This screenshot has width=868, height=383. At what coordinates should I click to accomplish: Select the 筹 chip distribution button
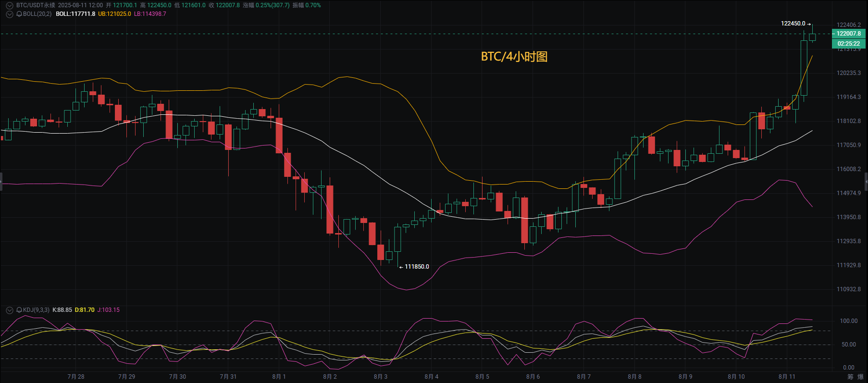point(850,377)
